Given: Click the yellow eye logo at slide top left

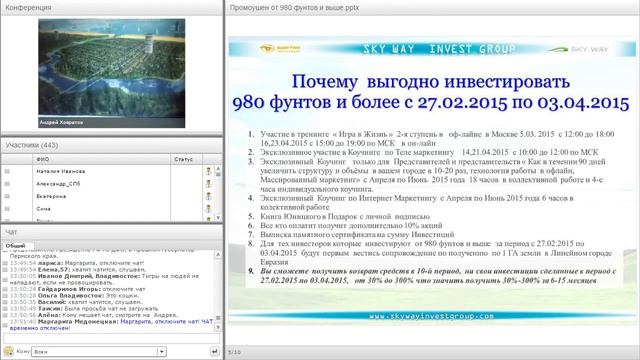Looking at the screenshot, I should [280, 49].
